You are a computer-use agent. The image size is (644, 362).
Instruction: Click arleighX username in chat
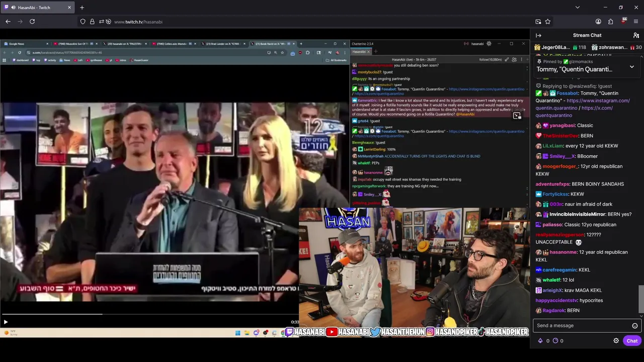[x=553, y=291]
